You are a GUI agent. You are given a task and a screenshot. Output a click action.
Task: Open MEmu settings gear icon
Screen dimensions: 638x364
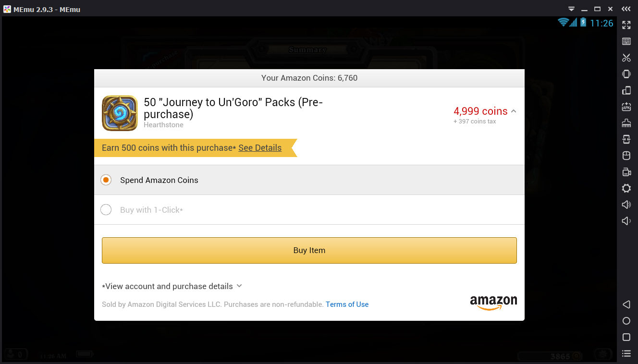pyautogui.click(x=626, y=188)
